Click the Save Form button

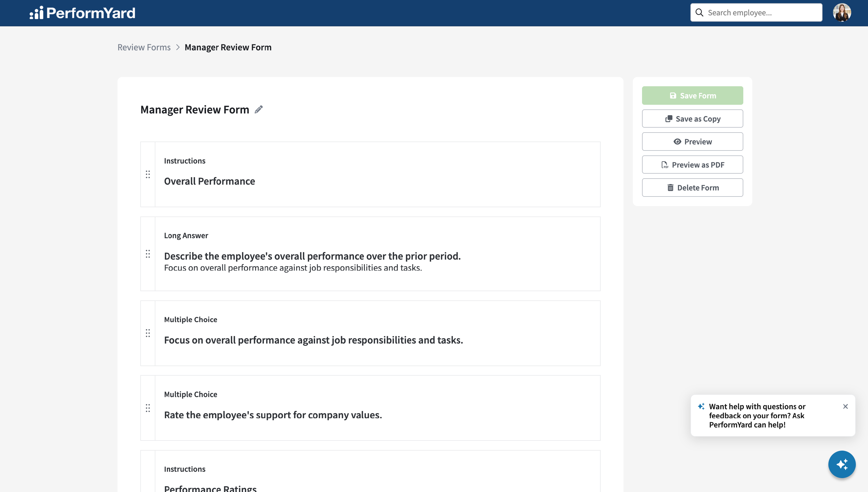click(692, 96)
